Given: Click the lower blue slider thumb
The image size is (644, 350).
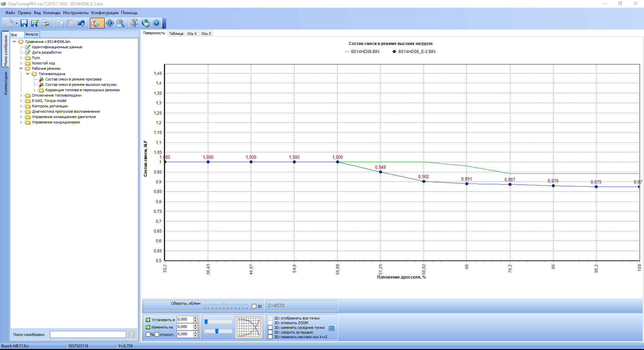Looking at the screenshot, I should 217,331.
